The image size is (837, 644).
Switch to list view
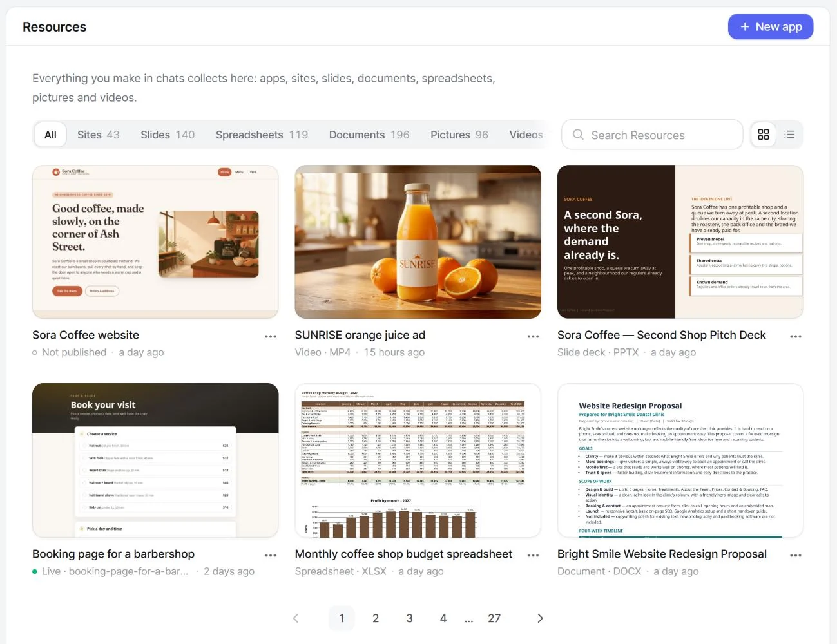pos(789,135)
